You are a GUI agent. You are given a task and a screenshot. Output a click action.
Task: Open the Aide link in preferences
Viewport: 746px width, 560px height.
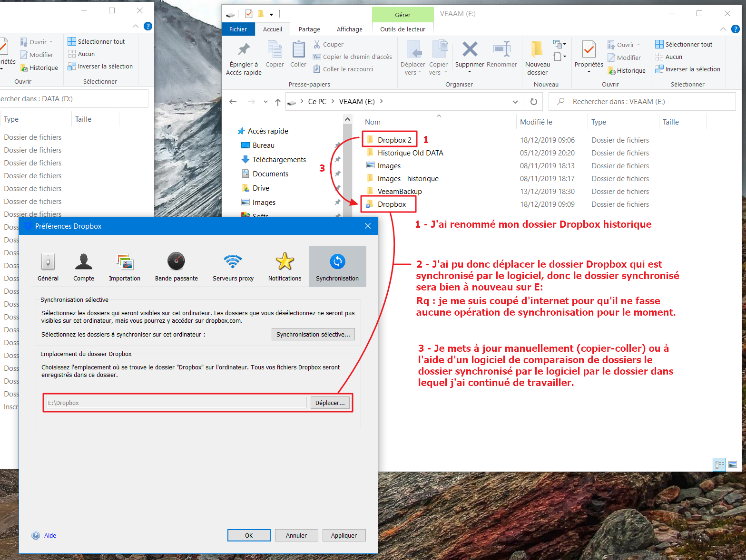(x=50, y=535)
